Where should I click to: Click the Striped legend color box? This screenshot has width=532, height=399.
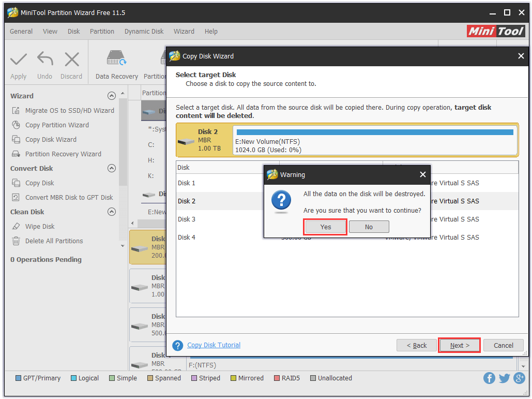194,378
